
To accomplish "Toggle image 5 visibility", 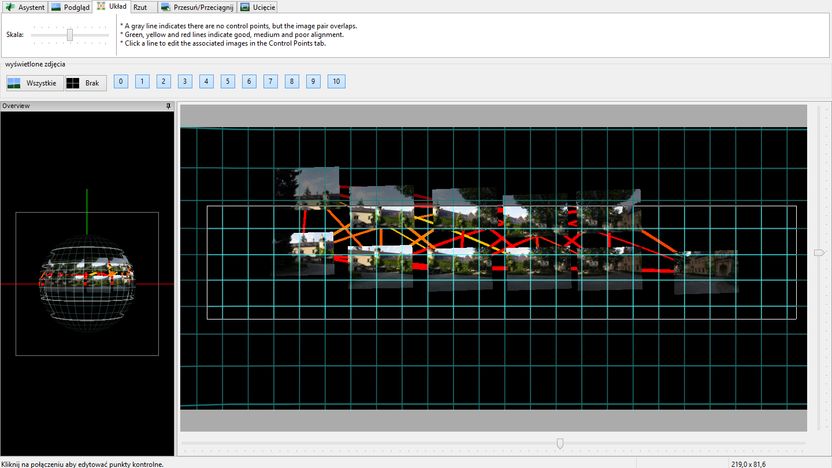I will tap(228, 81).
